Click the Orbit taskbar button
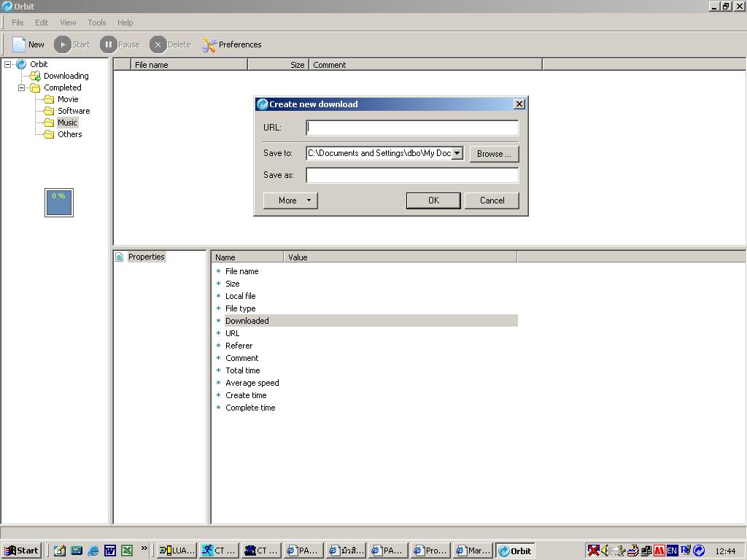This screenshot has width=747, height=560. 515,551
